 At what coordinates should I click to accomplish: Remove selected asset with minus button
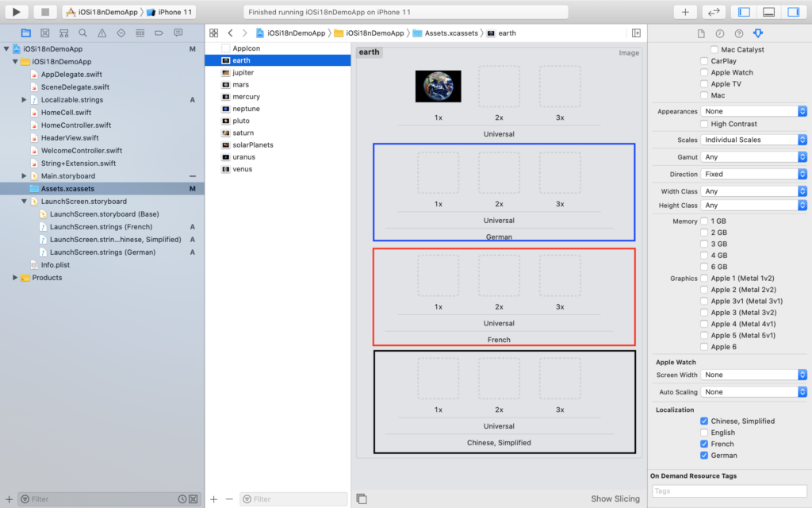(229, 499)
